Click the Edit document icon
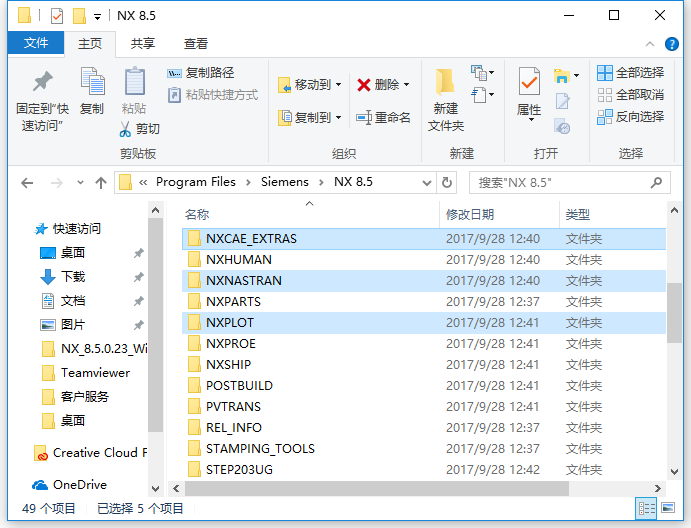This screenshot has width=691, height=528. [562, 101]
